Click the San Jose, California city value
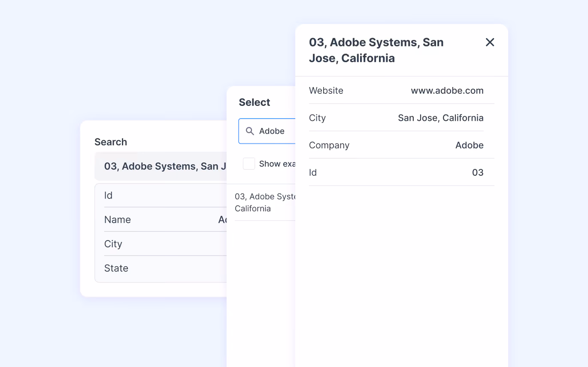The image size is (588, 367). (x=441, y=118)
